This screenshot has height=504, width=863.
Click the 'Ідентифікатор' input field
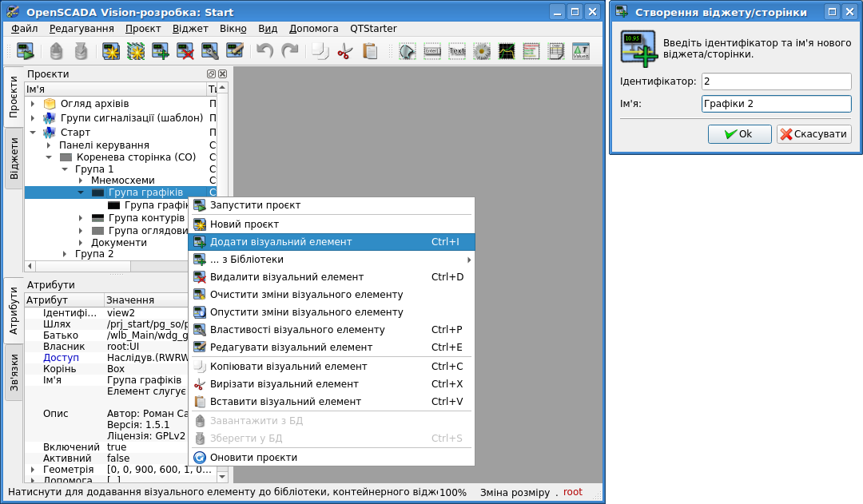[x=776, y=81]
